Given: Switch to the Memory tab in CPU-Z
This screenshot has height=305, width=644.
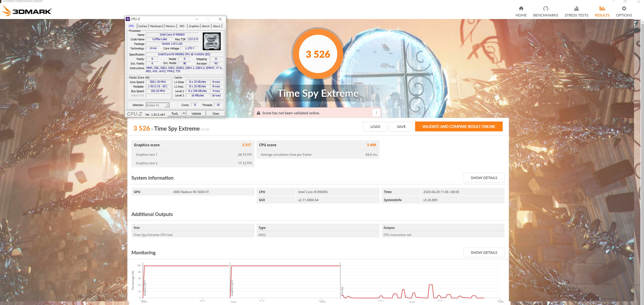Looking at the screenshot, I should pos(170,26).
